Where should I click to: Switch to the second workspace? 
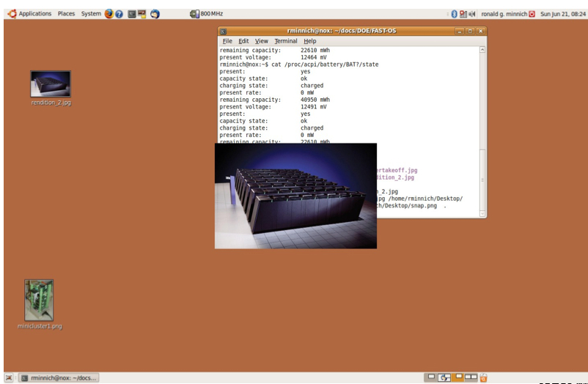tap(444, 377)
